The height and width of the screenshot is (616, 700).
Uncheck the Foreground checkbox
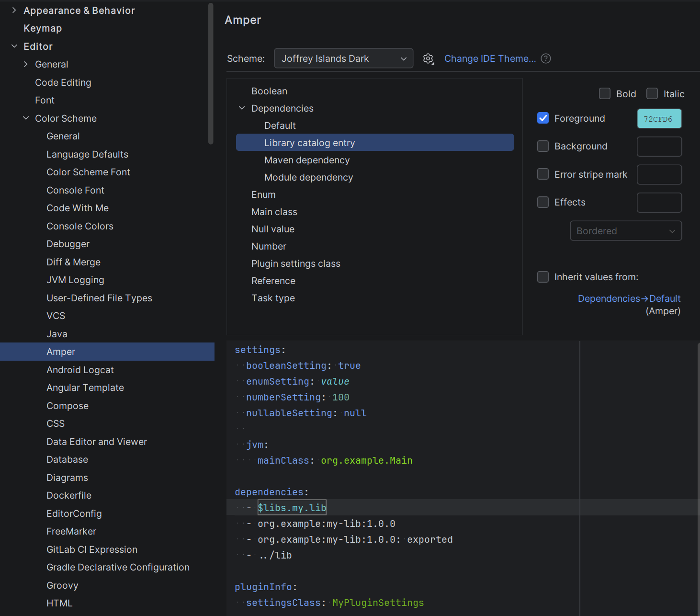[x=543, y=118]
